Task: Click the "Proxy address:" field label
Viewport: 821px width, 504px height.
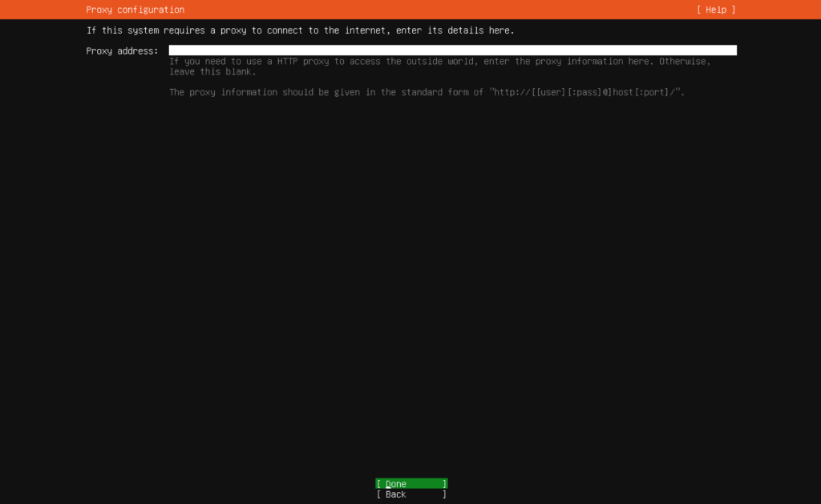Action: 123,51
